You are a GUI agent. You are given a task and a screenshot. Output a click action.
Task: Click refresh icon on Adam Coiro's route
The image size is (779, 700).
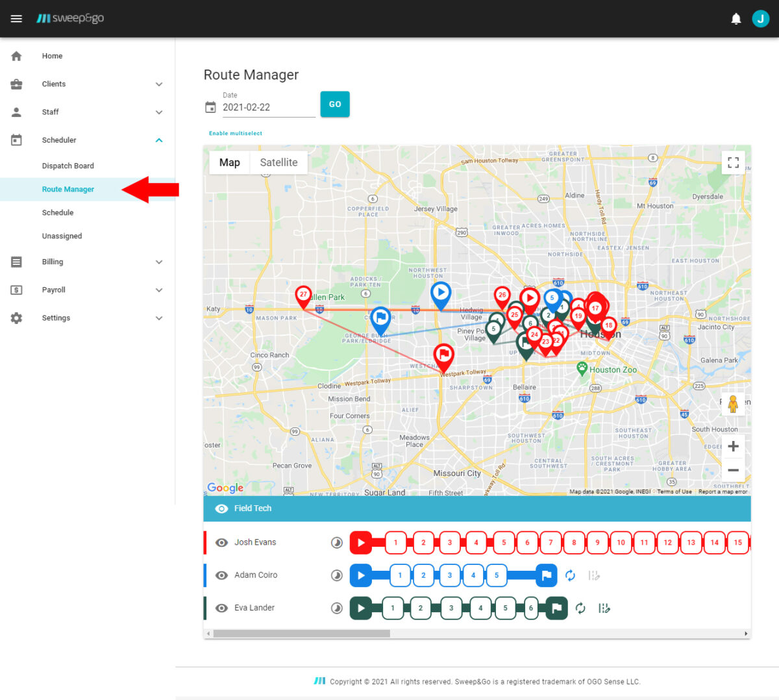point(570,575)
